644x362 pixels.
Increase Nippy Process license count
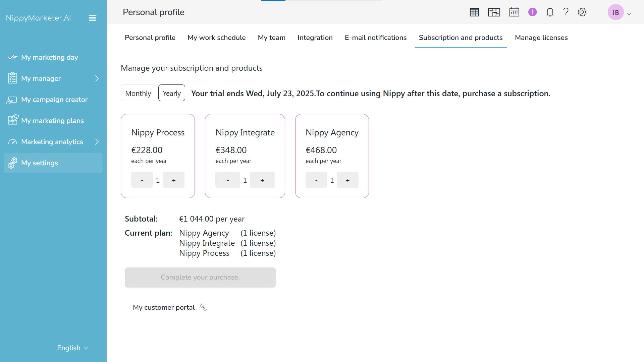[173, 180]
